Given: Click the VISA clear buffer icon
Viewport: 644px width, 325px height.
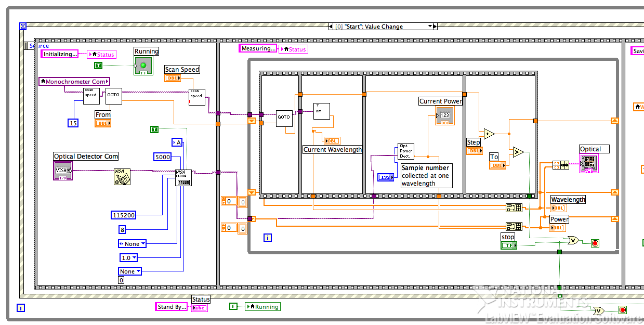Looking at the screenshot, I should [x=122, y=176].
